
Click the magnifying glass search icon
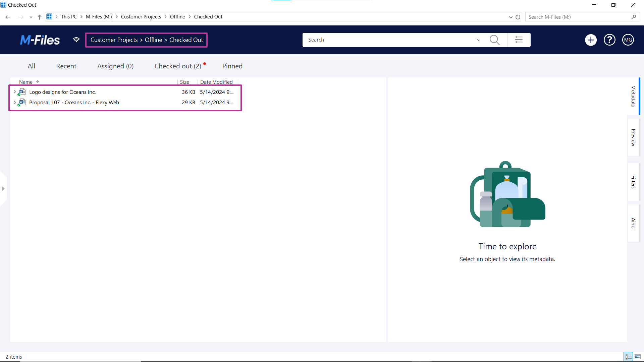coord(494,40)
